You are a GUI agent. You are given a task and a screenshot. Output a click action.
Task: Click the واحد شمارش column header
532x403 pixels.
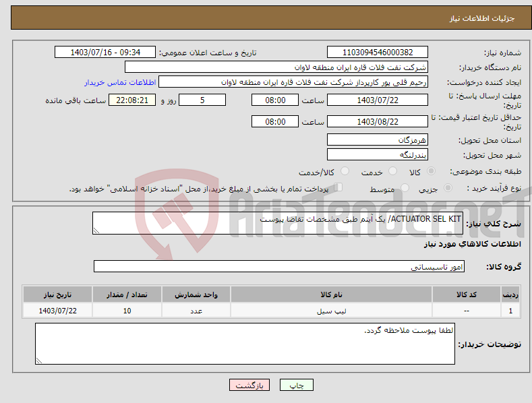click(196, 294)
